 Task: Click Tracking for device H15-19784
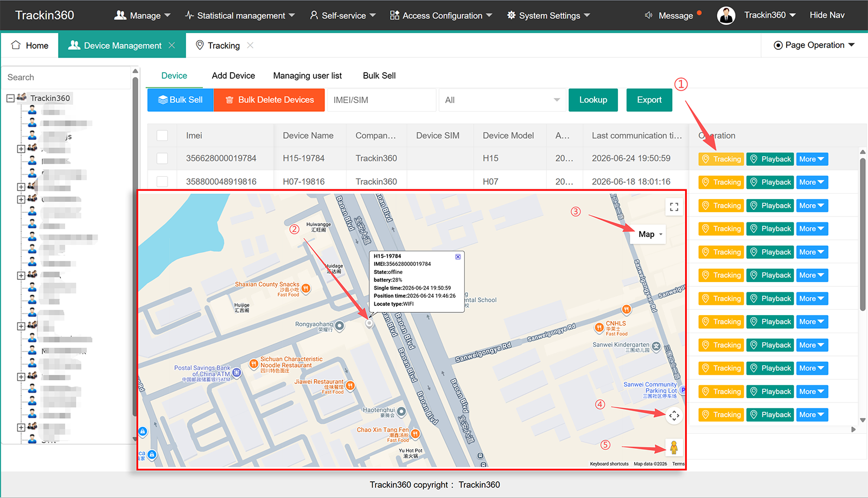click(x=721, y=159)
